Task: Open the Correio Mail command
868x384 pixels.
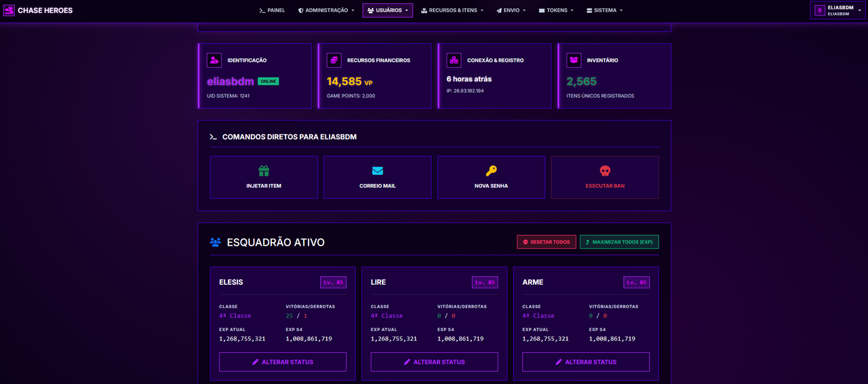Action: [378, 177]
